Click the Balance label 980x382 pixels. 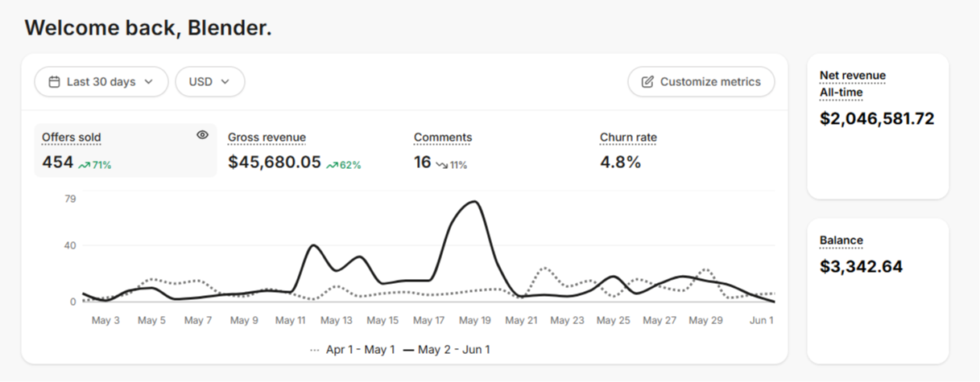[x=841, y=240]
